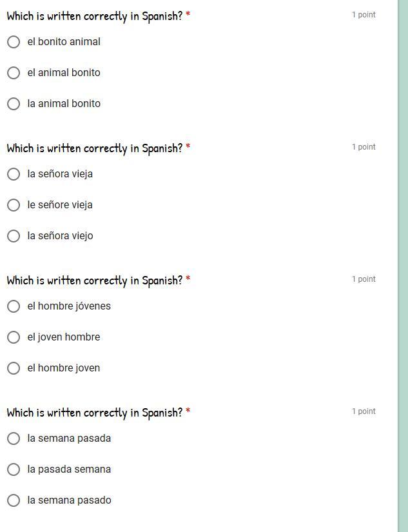Choose the 'le señore vieja' radio button
Viewport: 408px width, 532px height.
(14, 205)
